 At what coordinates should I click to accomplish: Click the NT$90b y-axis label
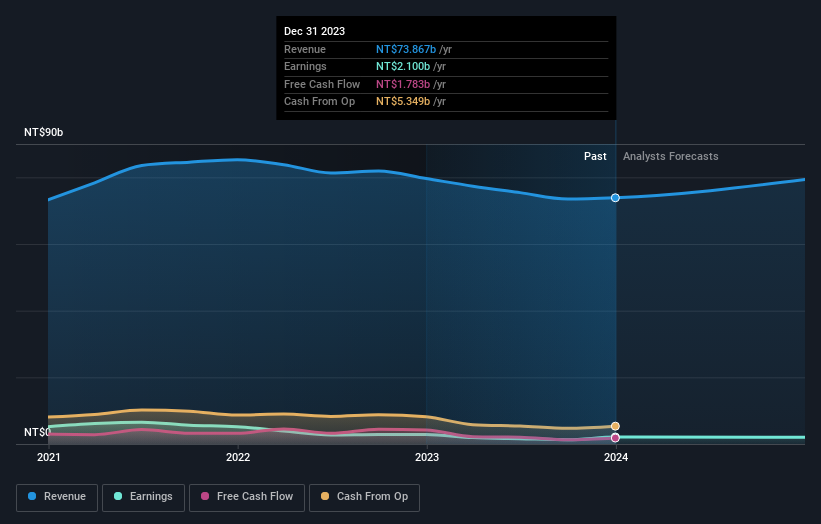pyautogui.click(x=43, y=132)
